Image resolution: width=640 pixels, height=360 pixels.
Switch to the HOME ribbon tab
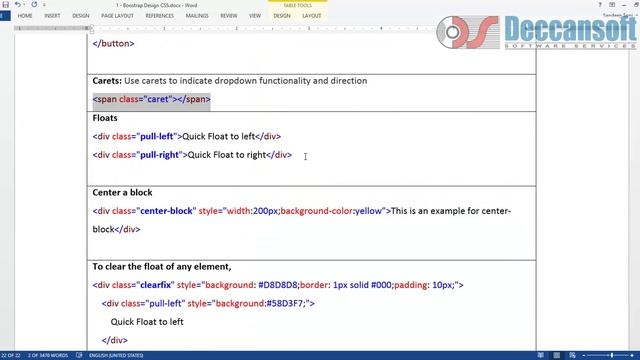point(25,16)
